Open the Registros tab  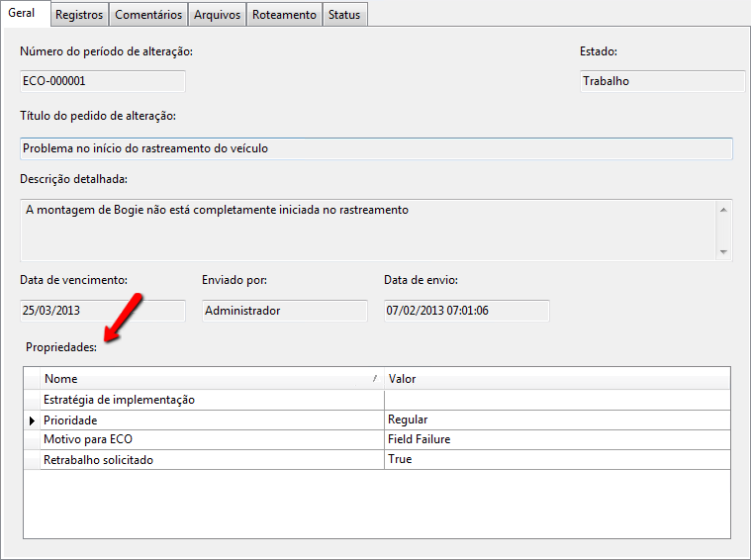[79, 15]
